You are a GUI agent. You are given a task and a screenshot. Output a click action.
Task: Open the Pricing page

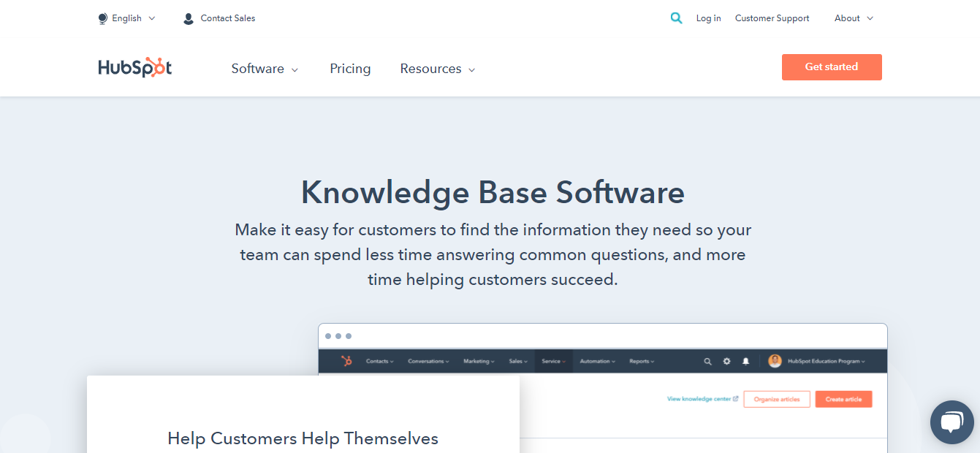(350, 69)
